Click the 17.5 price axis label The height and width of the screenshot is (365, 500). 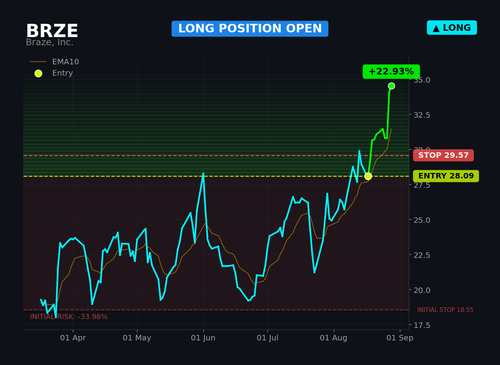pos(422,325)
